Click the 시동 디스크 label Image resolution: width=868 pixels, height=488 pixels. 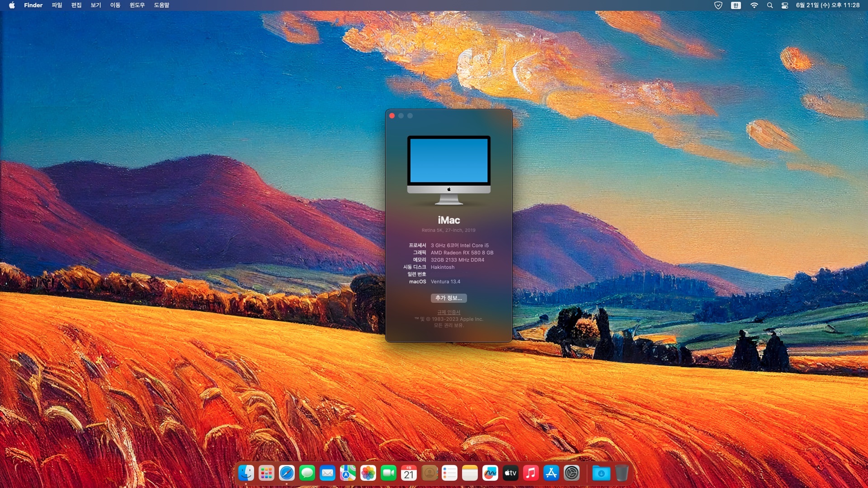(x=415, y=267)
